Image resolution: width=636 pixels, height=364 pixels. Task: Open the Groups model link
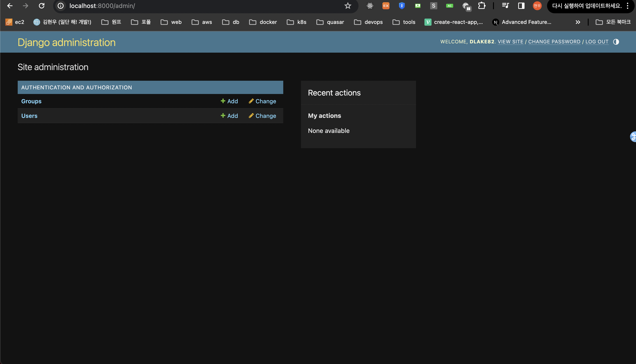tap(31, 101)
